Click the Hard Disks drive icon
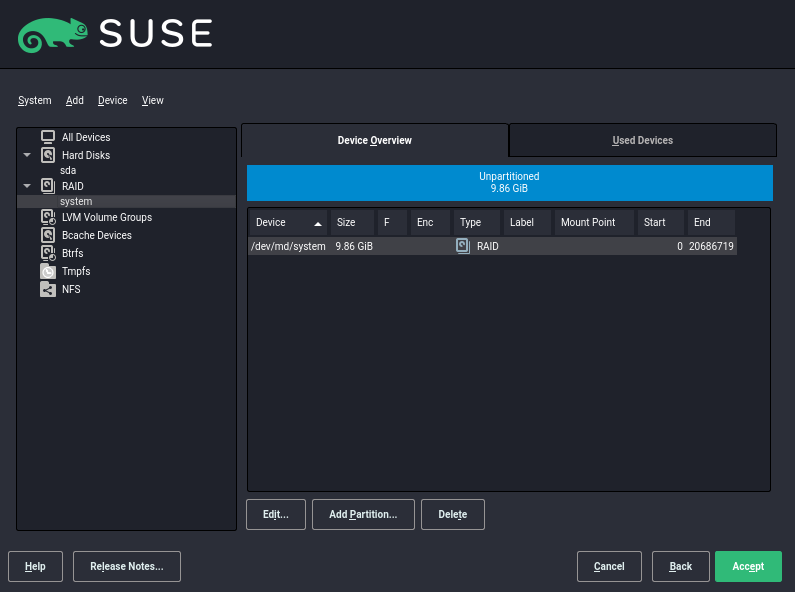 pos(47,155)
